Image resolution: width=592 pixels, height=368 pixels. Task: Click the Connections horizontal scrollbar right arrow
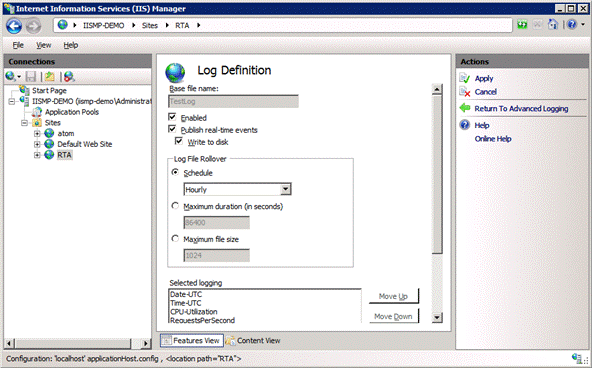point(146,343)
